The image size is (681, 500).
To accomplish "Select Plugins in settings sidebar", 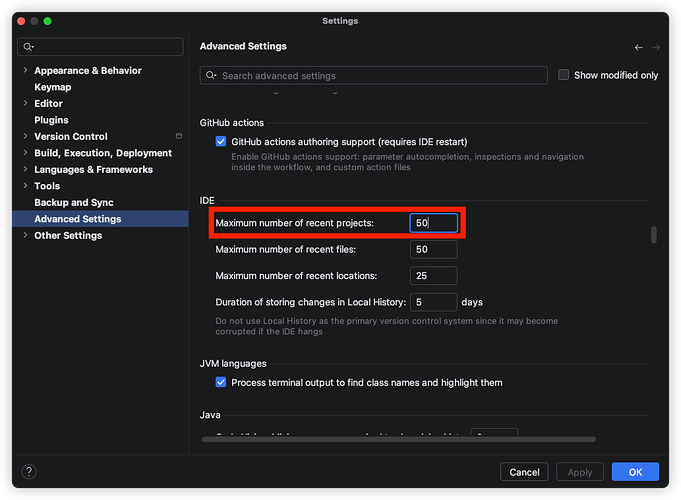I will point(52,120).
